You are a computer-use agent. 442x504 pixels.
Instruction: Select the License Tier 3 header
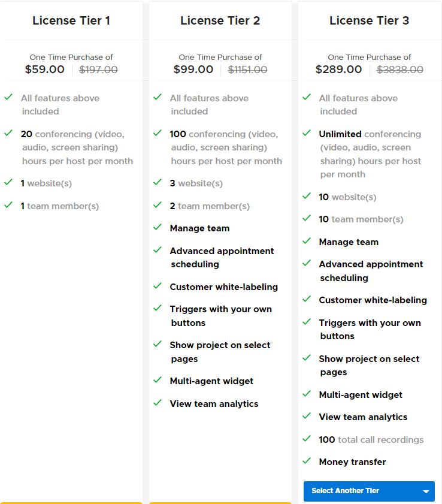(369, 20)
